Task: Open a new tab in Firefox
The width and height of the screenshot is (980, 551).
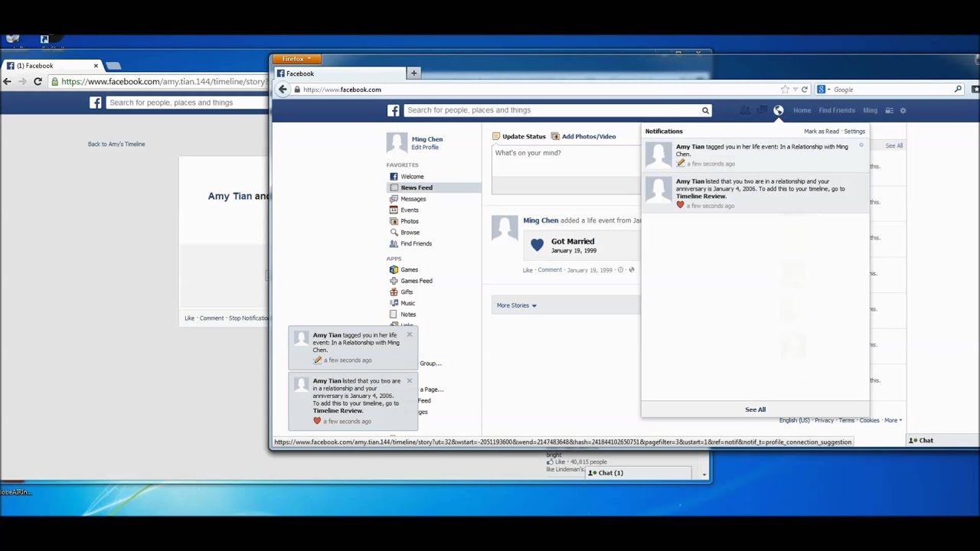Action: (413, 73)
